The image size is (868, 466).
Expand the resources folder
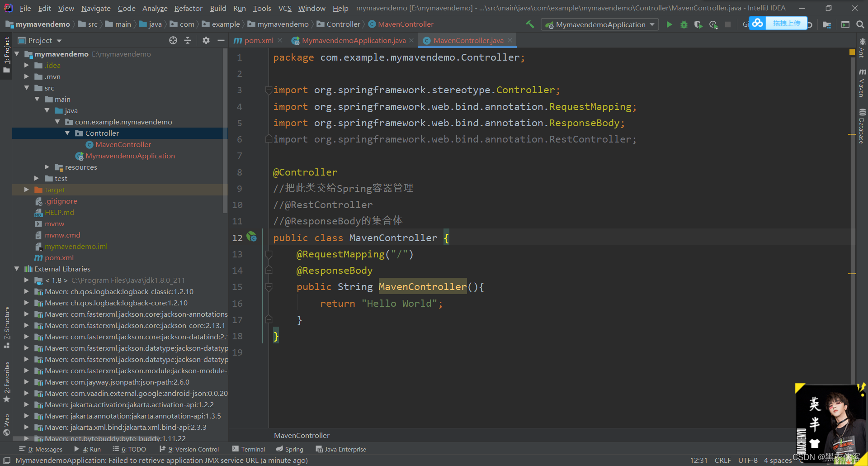pos(47,167)
